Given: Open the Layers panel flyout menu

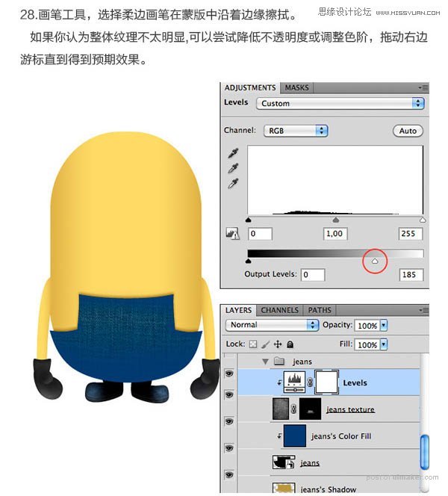Looking at the screenshot, I should click(423, 310).
